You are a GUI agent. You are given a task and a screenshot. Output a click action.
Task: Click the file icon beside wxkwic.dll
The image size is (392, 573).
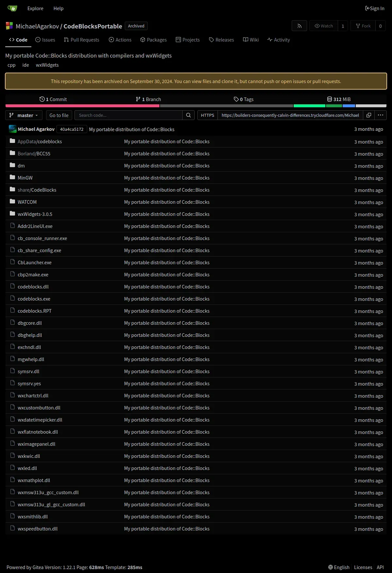click(x=13, y=456)
